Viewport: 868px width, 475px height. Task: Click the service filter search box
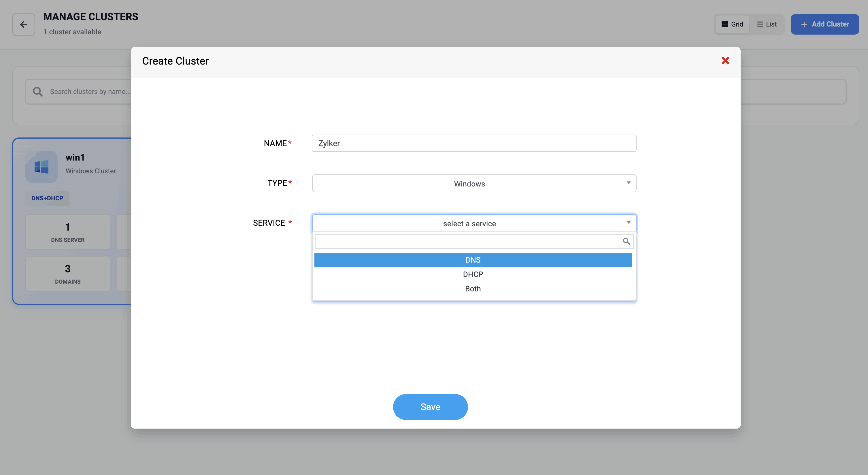tap(468, 241)
